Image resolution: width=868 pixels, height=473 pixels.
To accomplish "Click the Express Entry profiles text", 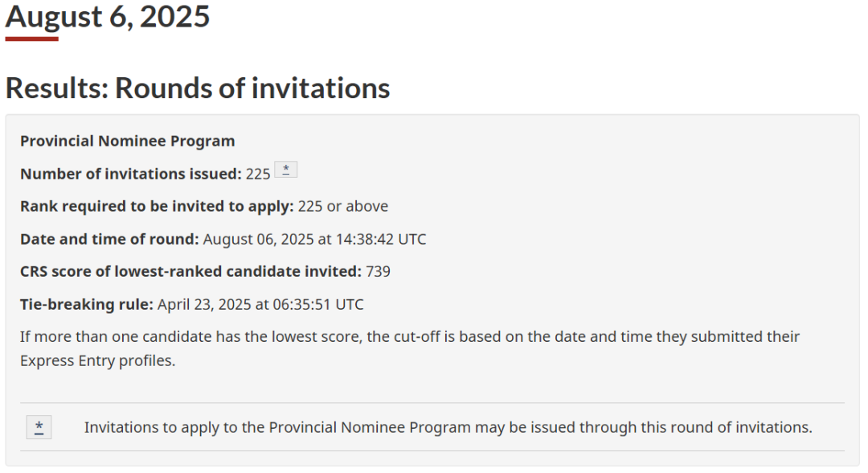I will (x=97, y=360).
